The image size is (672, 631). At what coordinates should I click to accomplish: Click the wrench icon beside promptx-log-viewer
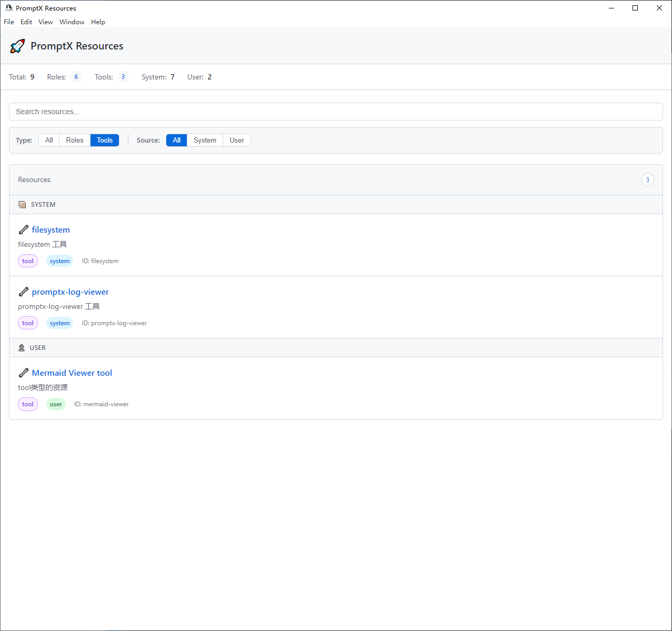pos(23,292)
